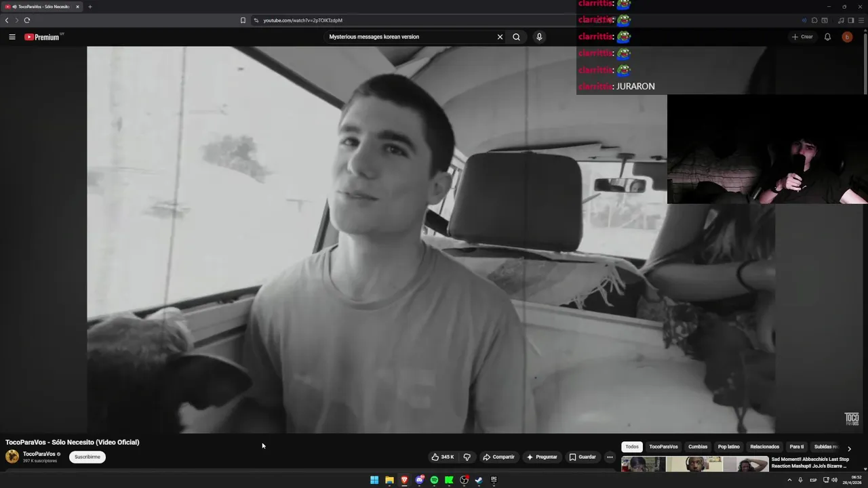Click the 397 K suscriptores text
The height and width of the screenshot is (488, 868).
[x=40, y=461]
